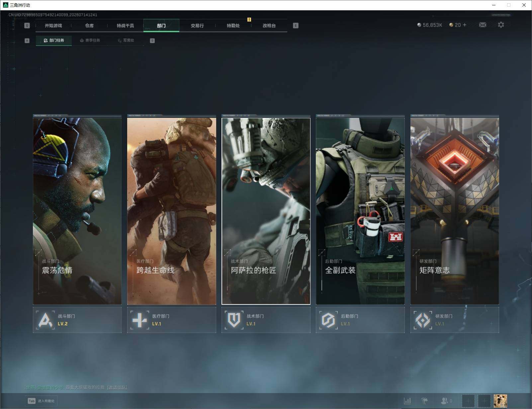Image resolution: width=532 pixels, height=409 pixels.
Task: Open the friends icon showing 0
Action: pos(446,401)
